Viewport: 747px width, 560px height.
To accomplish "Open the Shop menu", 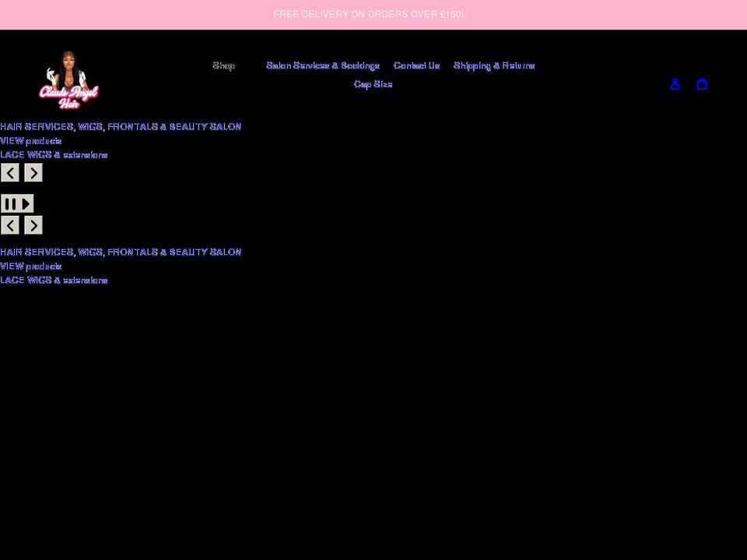I will click(223, 65).
